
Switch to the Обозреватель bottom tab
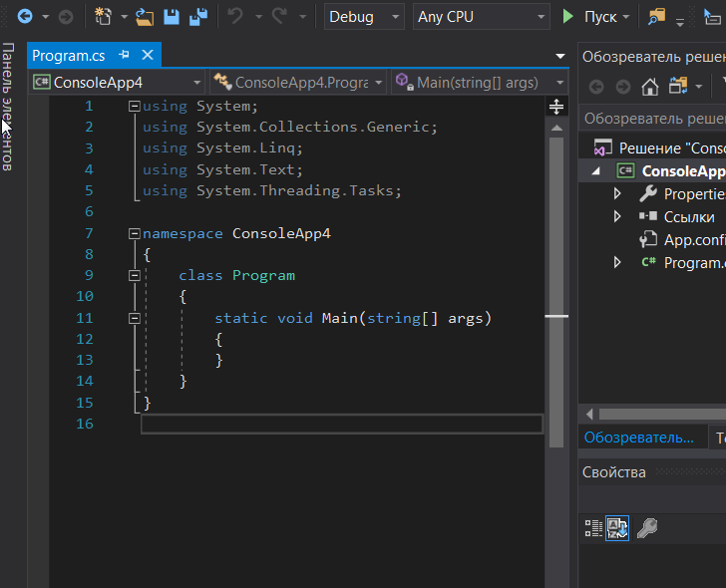(x=638, y=438)
